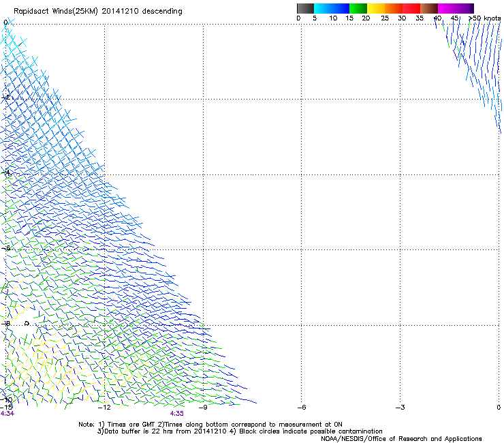The height and width of the screenshot is (443, 504).
Task: Click the '-2' latitude label on left axis
Action: point(6,97)
